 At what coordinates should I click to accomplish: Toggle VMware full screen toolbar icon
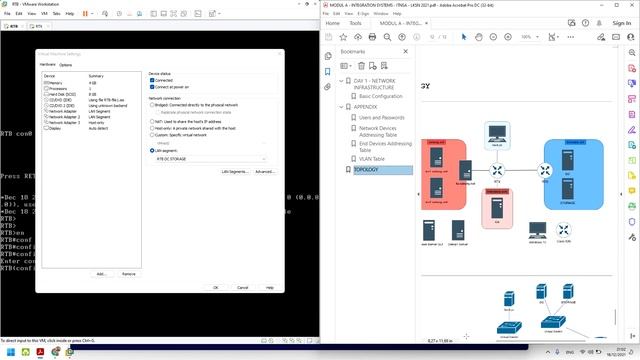[174, 13]
